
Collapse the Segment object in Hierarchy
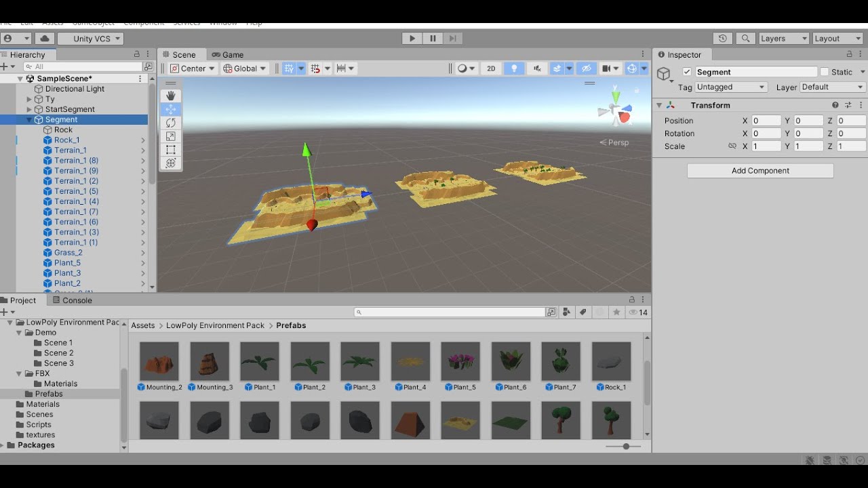pyautogui.click(x=29, y=120)
